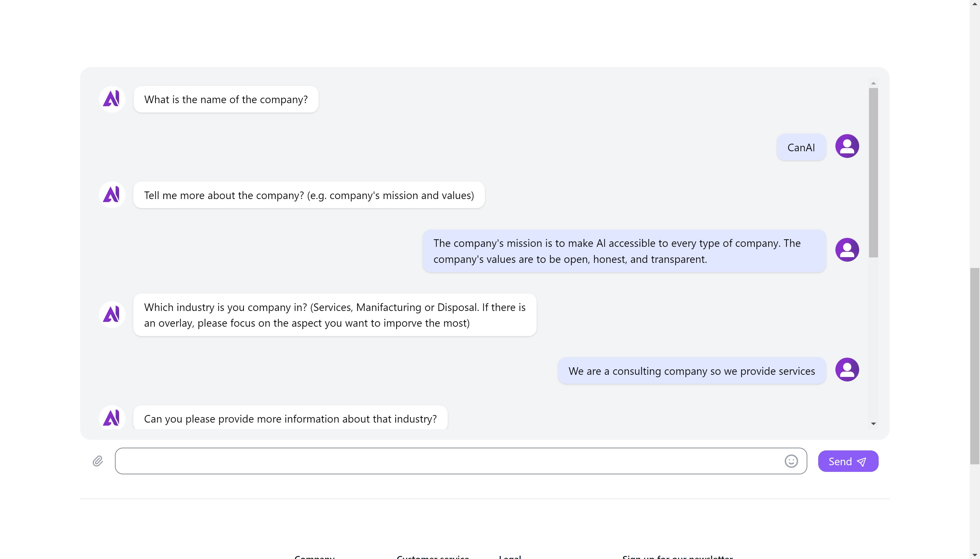Click chat panel scroll-up arrow

point(873,83)
